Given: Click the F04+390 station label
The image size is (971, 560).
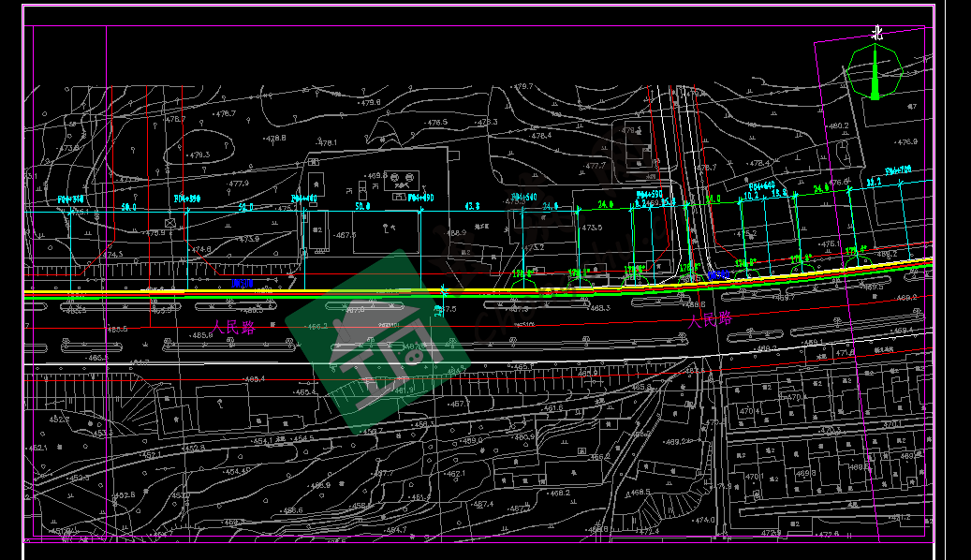Looking at the screenshot, I should point(187,199).
